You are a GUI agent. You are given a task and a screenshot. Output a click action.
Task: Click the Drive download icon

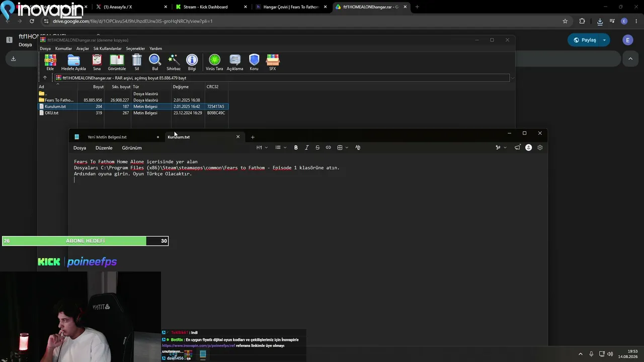pos(14,58)
